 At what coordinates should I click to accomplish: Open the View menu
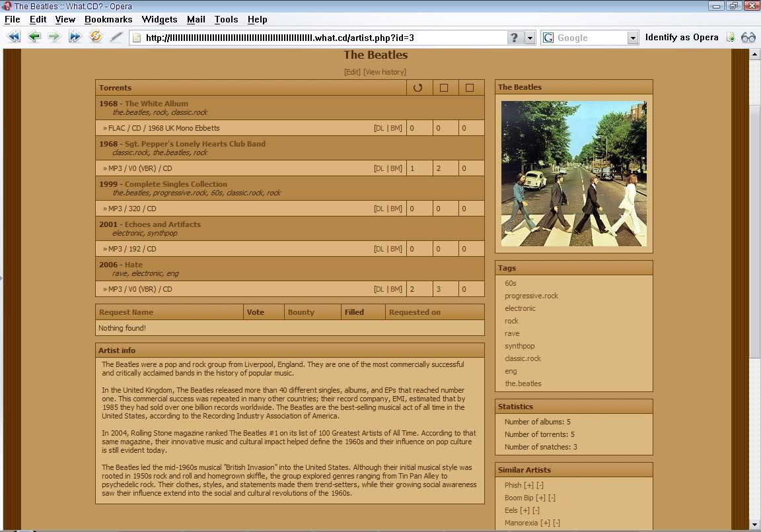pos(65,19)
